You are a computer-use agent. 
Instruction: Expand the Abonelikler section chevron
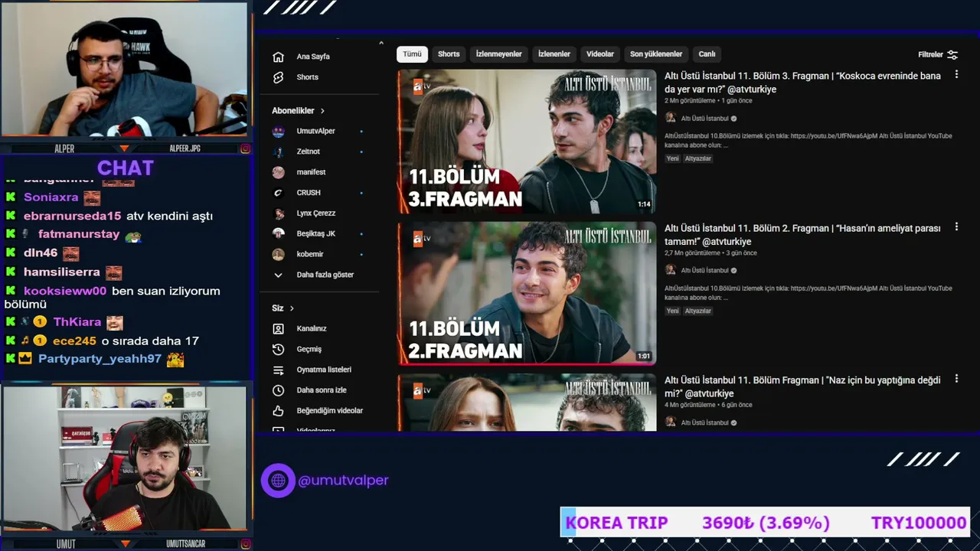pyautogui.click(x=322, y=111)
